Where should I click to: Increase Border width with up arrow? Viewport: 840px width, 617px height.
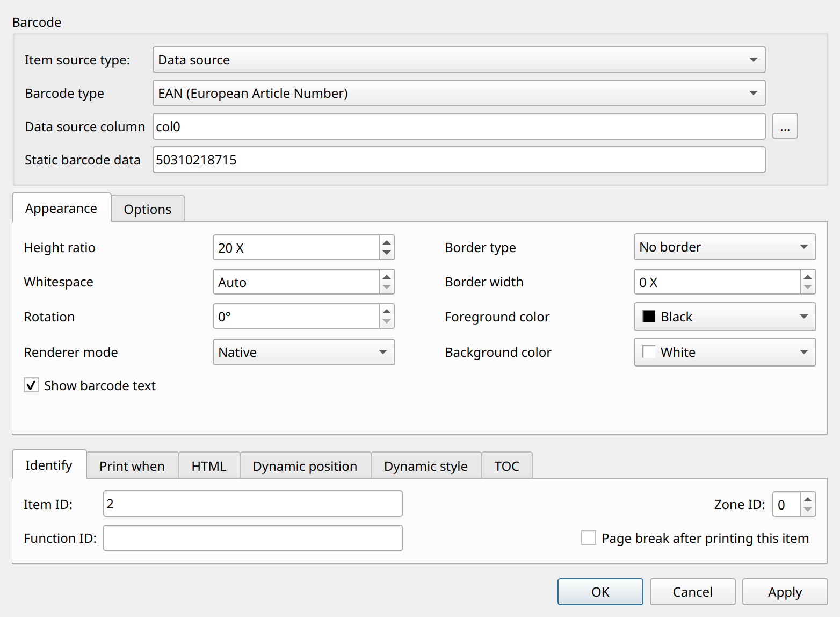808,276
